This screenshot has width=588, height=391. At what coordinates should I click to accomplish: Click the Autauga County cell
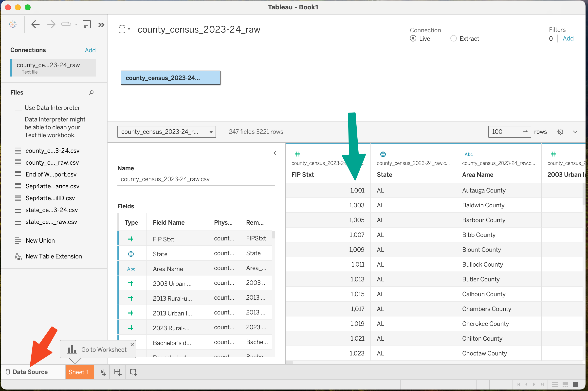tap(498, 191)
